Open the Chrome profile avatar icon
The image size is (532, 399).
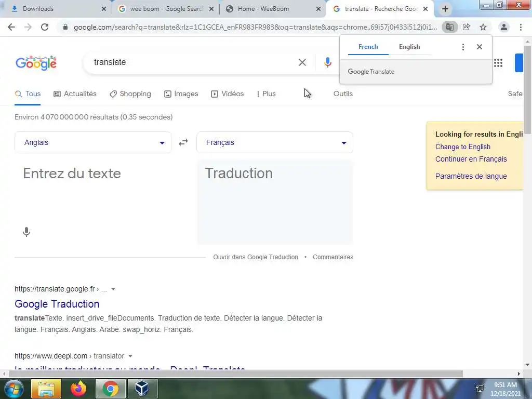(504, 27)
